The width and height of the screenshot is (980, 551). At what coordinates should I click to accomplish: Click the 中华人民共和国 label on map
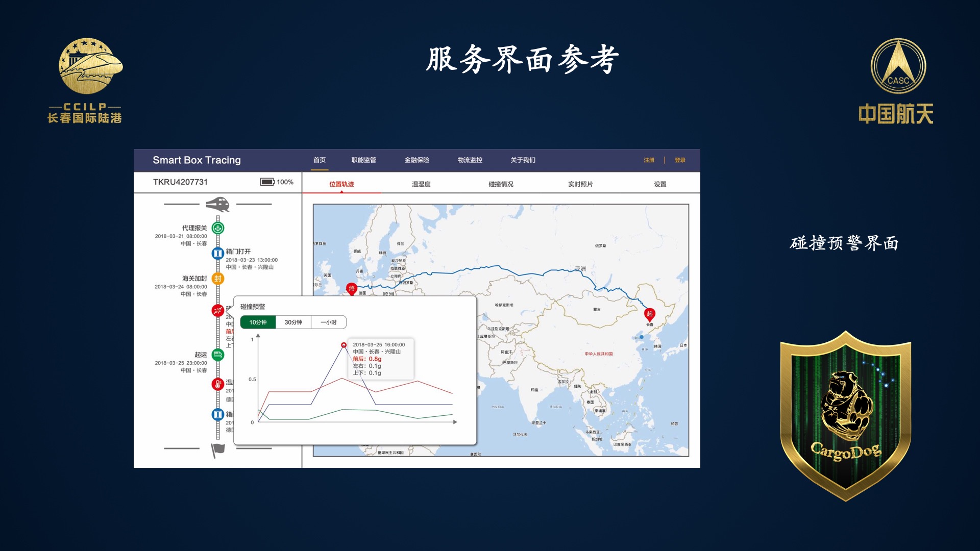coord(599,354)
